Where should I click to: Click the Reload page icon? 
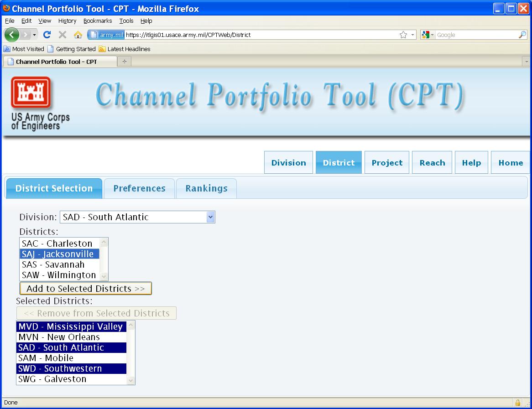point(47,35)
